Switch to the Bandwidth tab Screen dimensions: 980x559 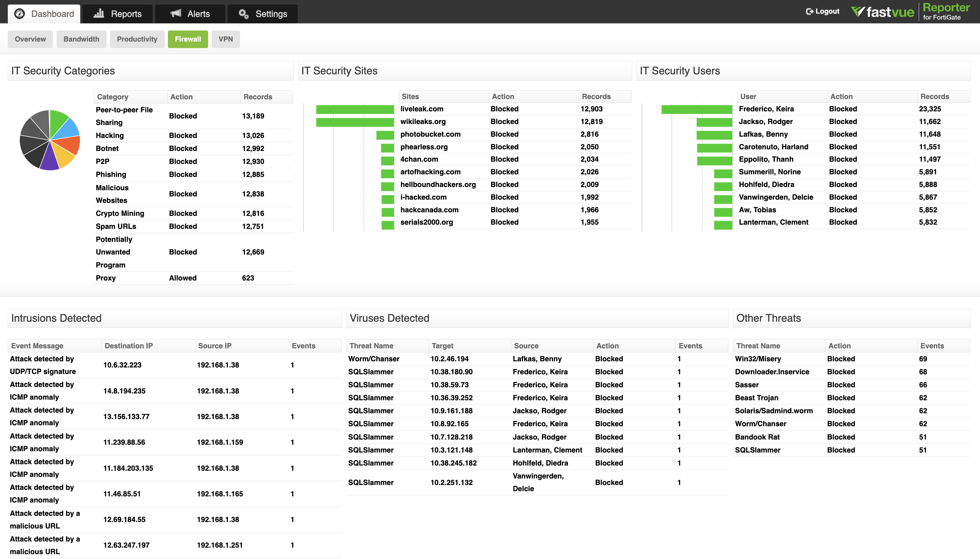pyautogui.click(x=81, y=39)
